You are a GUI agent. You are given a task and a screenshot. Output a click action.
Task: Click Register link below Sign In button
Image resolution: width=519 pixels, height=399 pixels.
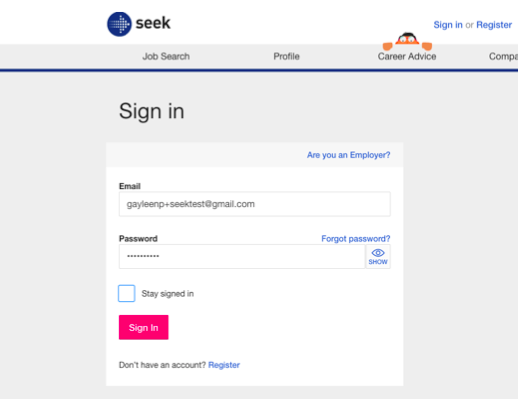224,365
